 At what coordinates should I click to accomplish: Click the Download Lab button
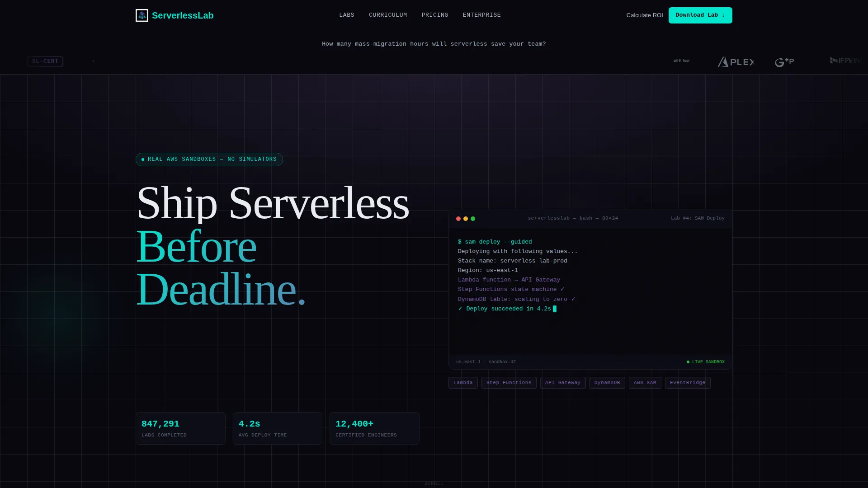click(700, 15)
